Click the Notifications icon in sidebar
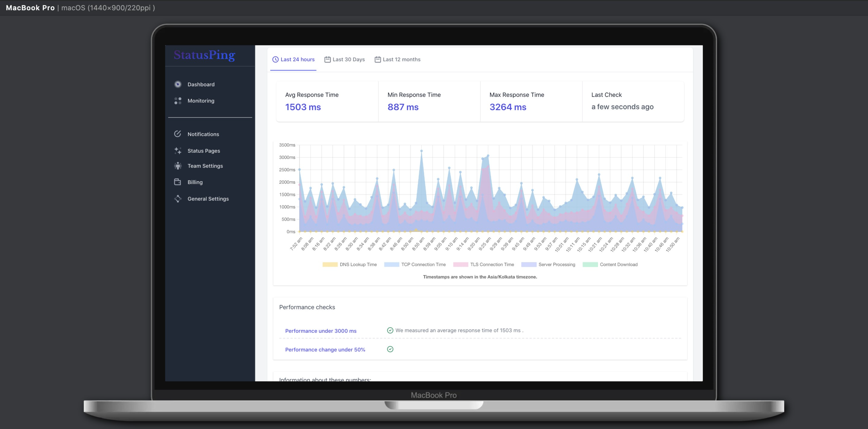868x429 pixels. click(x=178, y=134)
